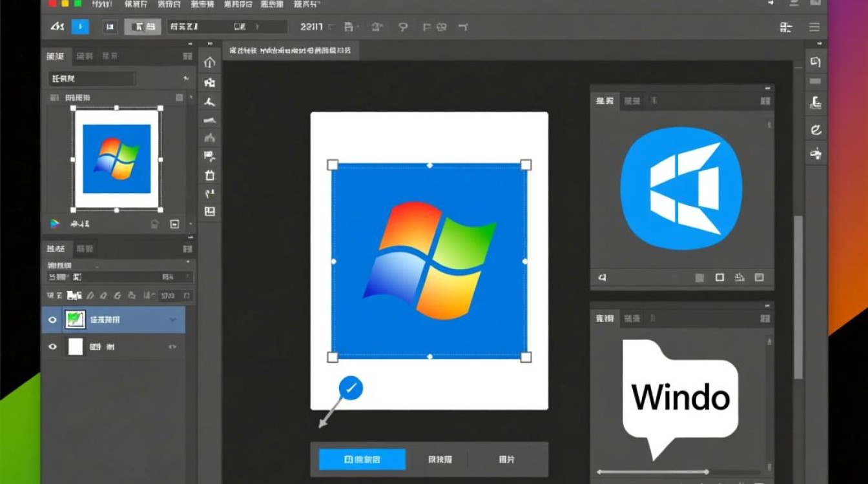Viewport: 868px width, 484px height.
Task: Click the lock icon below the logo thumbnail
Action: point(154,224)
